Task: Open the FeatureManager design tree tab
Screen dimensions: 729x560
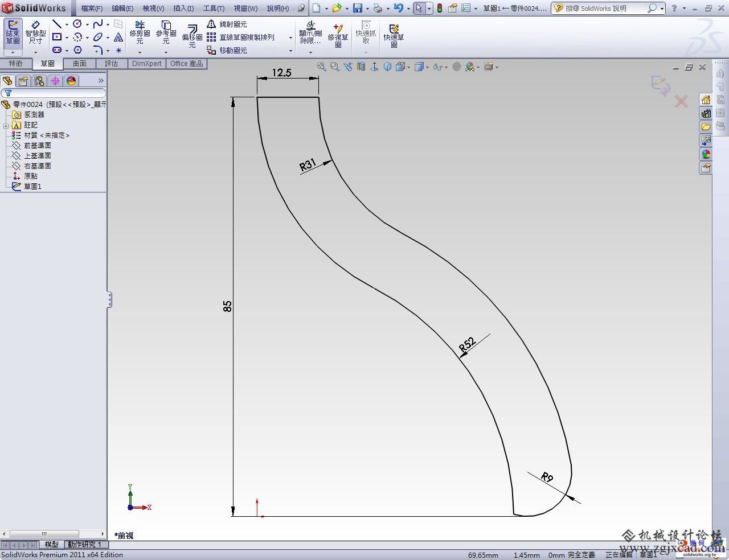Action: (x=7, y=81)
